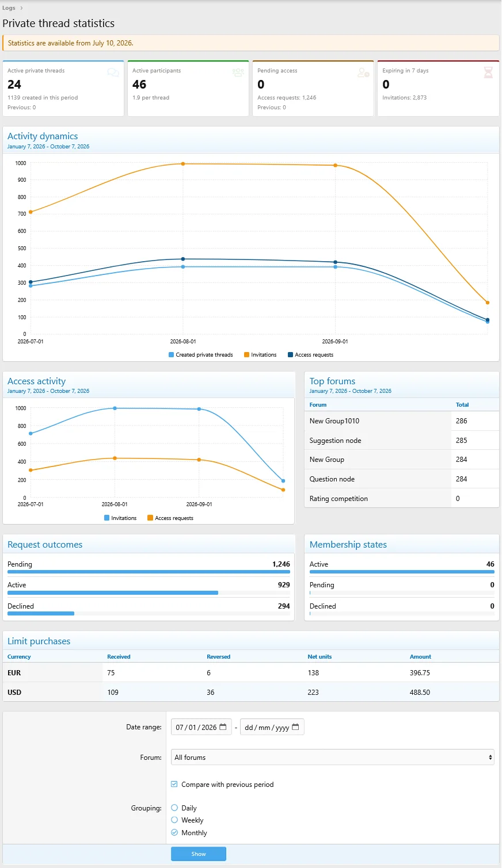Screen dimensions: 502x868
Task: Open the Logs breadcrumb link
Action: pos(9,8)
